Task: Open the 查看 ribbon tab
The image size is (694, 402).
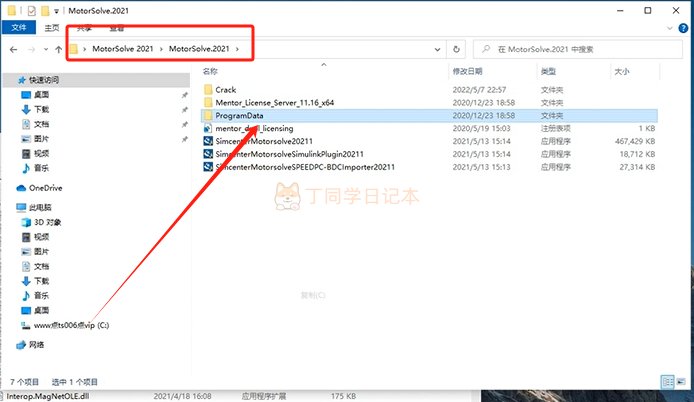Action: click(x=117, y=27)
